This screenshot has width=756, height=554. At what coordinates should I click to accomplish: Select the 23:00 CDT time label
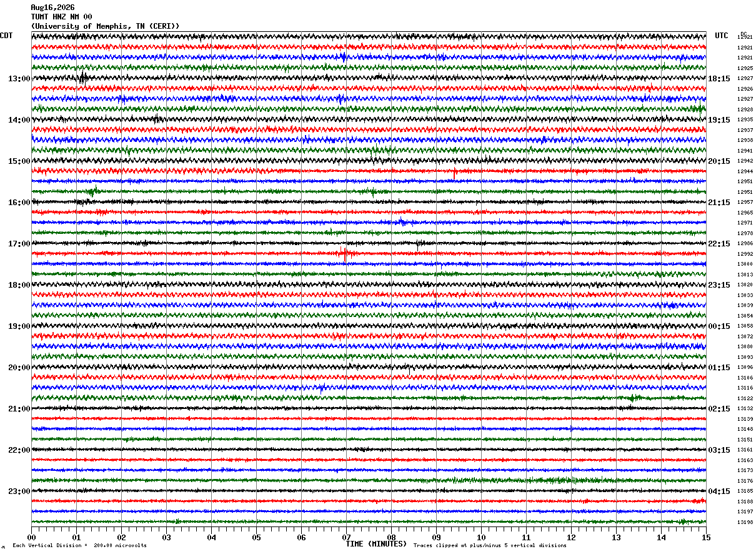19,491
